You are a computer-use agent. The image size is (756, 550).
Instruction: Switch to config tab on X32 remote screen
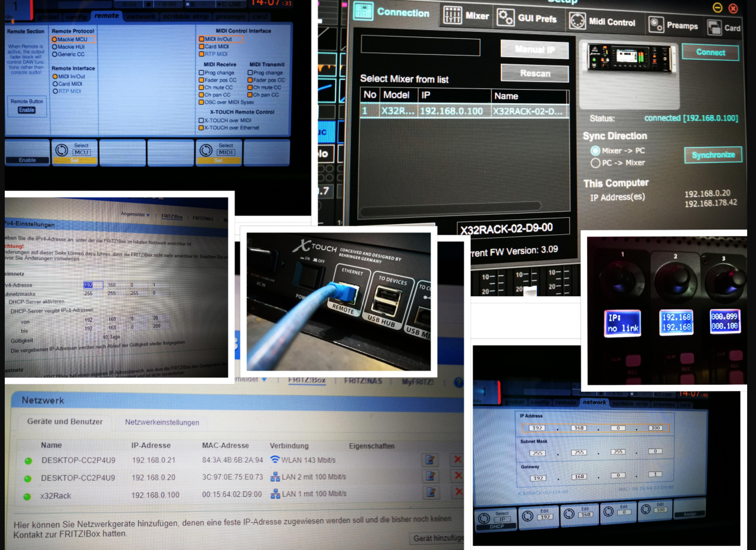[75, 17]
